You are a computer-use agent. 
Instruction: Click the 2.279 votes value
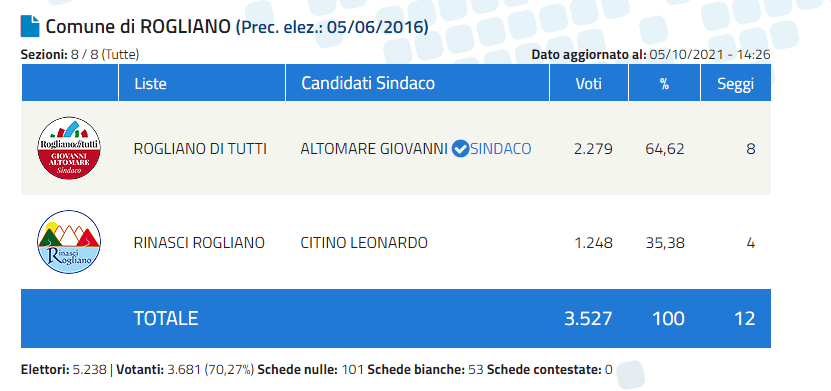click(x=593, y=149)
